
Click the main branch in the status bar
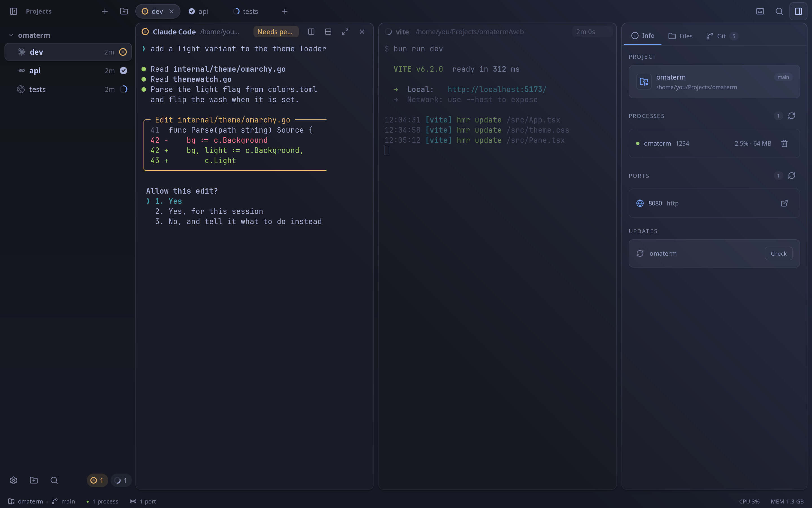point(63,501)
